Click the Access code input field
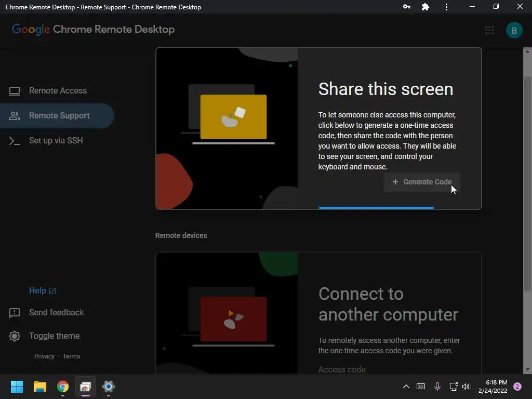Viewport: 532px width, 399px height. (x=390, y=369)
